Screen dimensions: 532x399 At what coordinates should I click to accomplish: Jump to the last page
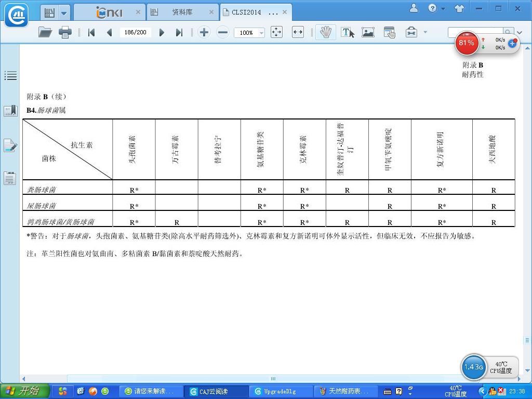tap(179, 32)
